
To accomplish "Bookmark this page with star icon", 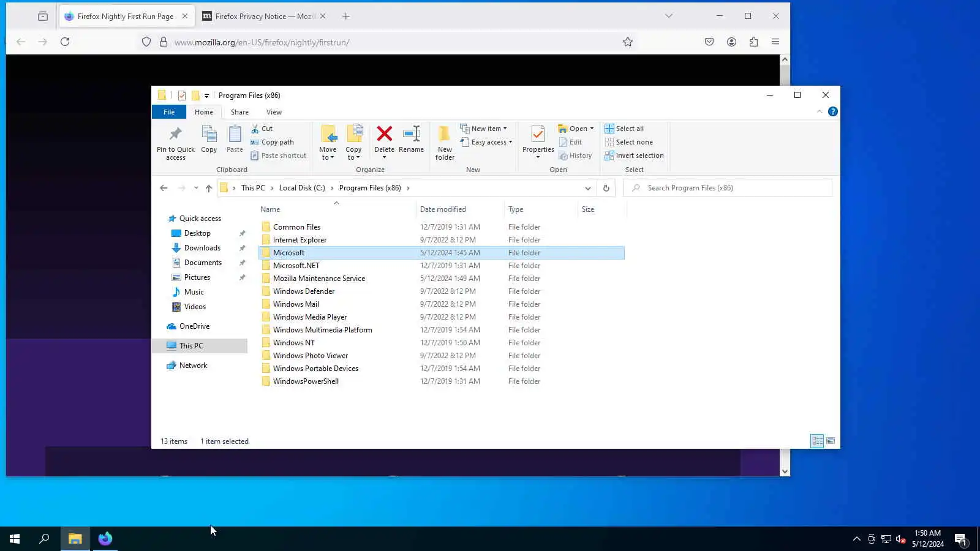I will tap(628, 42).
